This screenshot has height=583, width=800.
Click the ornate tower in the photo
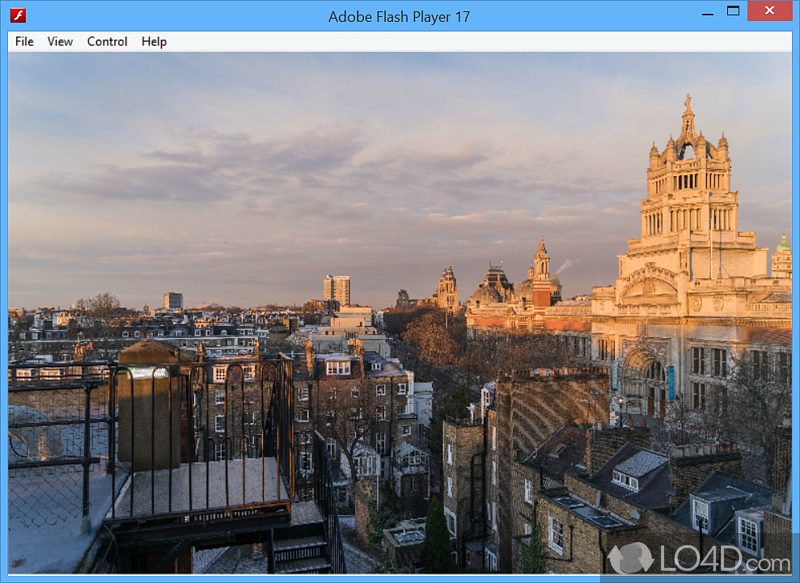687,190
